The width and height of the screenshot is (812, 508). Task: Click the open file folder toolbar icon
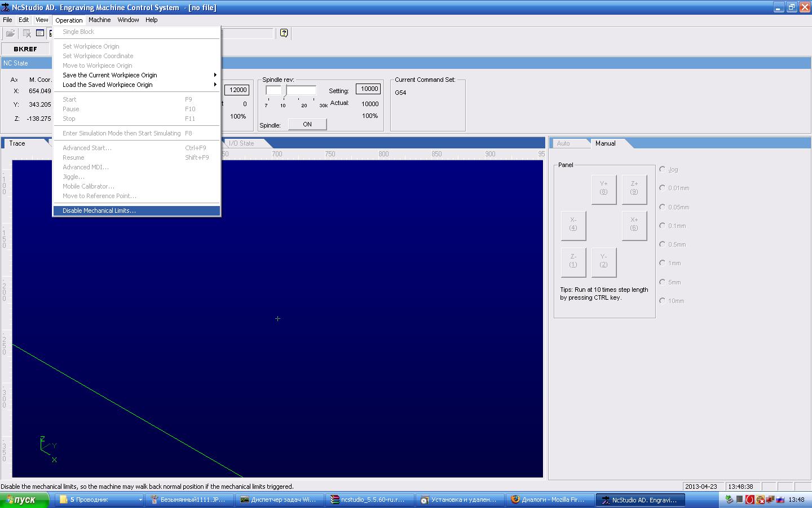[x=10, y=33]
